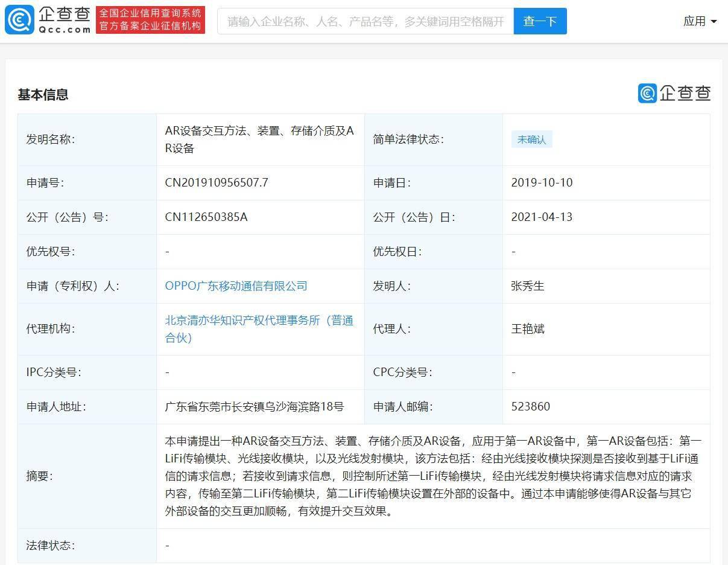Click applicant address 广东省东莞市长安镇乌沙海滨路18号

255,407
